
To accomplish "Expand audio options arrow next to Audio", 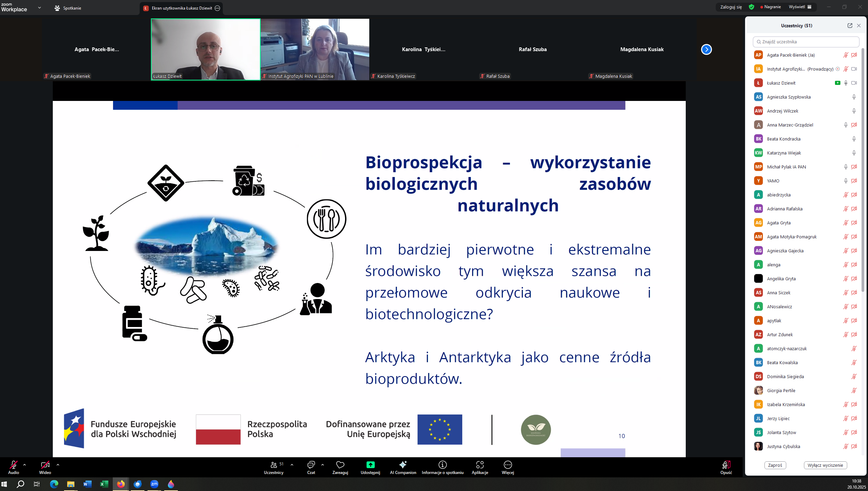I will click(x=25, y=465).
